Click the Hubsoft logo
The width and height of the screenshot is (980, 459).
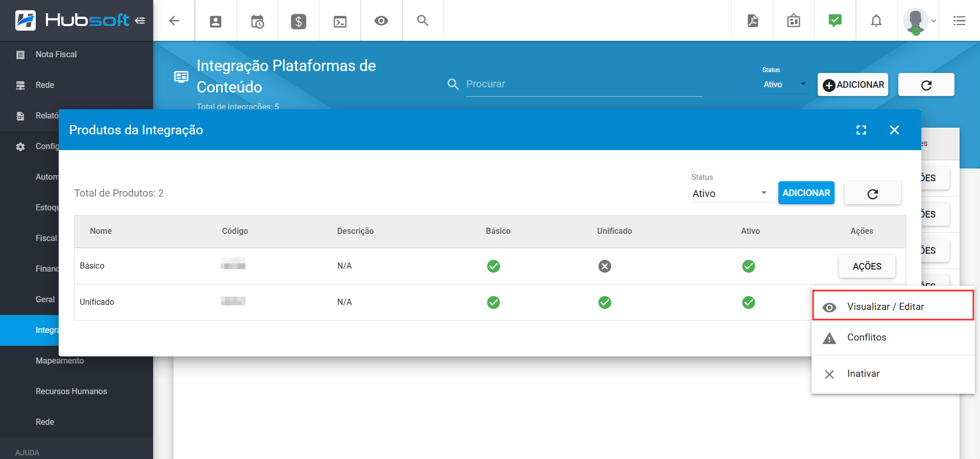pos(72,20)
